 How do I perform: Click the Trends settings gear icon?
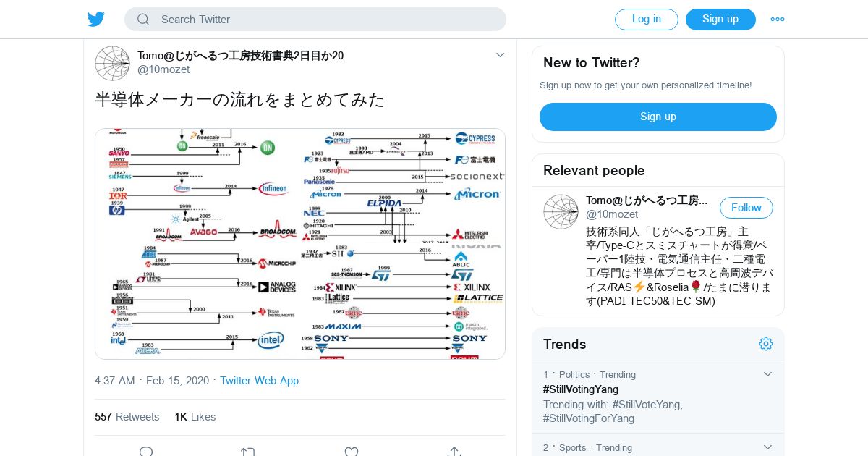(765, 344)
